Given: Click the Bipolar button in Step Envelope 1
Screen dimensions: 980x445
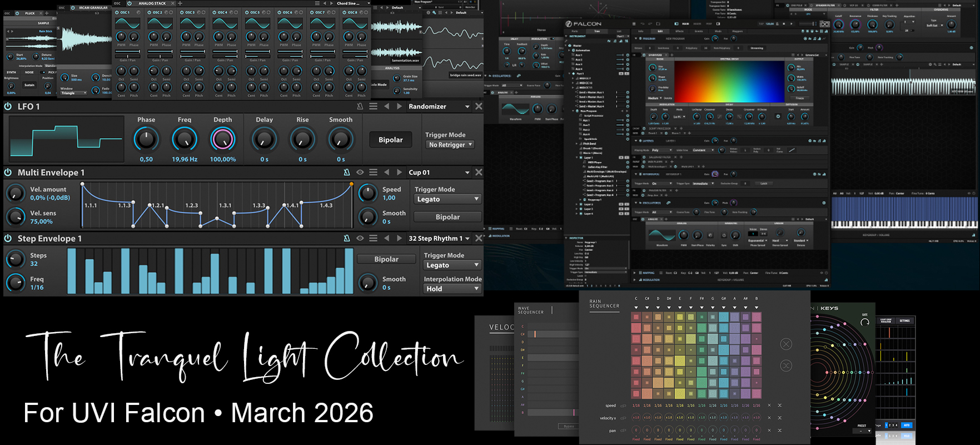Looking at the screenshot, I should (x=386, y=259).
